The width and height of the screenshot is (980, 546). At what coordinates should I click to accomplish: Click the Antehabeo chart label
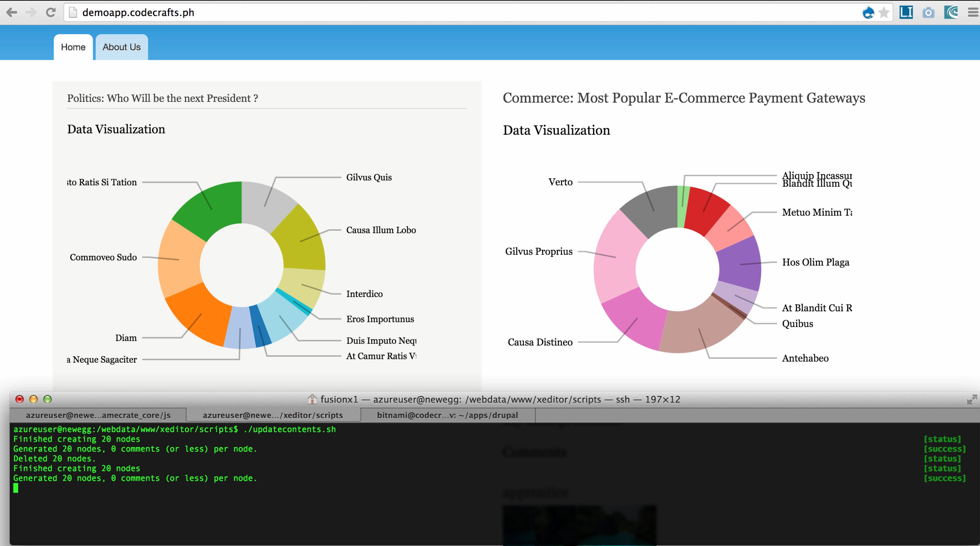click(805, 358)
